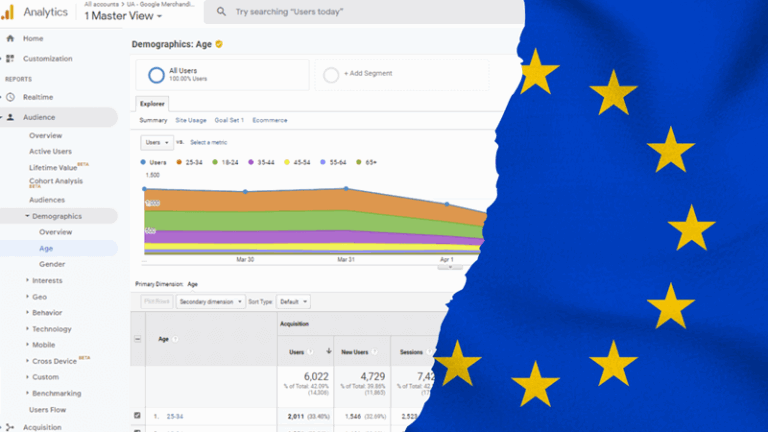
Task: Toggle the select-all rows checkbox
Action: pyautogui.click(x=138, y=339)
